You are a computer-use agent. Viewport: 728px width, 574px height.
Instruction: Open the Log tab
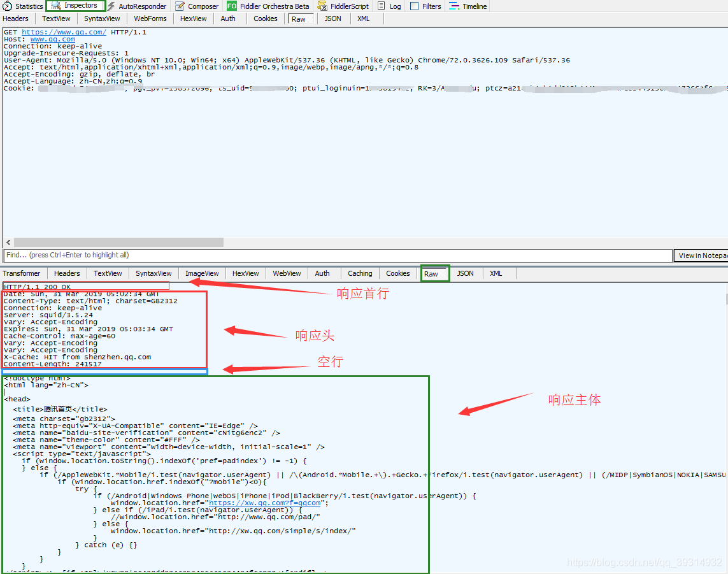pyautogui.click(x=395, y=6)
